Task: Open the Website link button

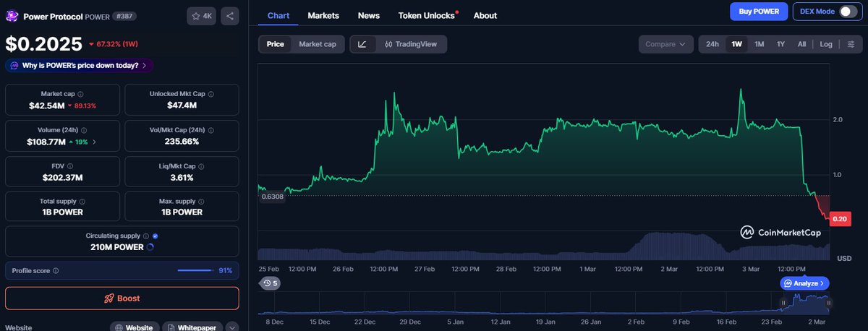Action: tap(135, 327)
